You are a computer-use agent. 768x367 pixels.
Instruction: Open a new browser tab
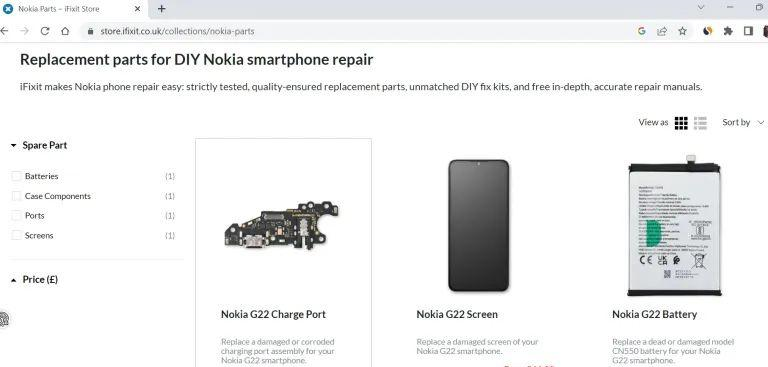(x=162, y=9)
